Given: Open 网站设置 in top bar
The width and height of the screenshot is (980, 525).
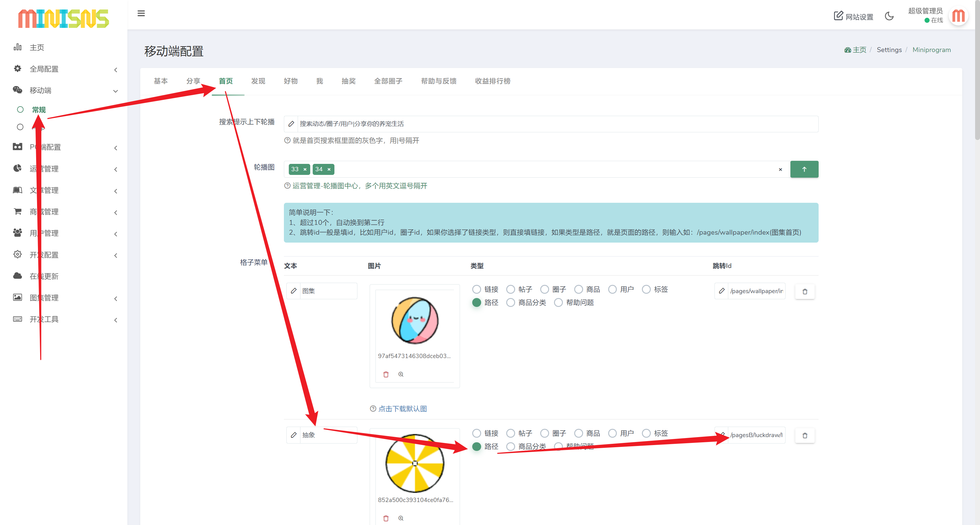Looking at the screenshot, I should pyautogui.click(x=853, y=16).
